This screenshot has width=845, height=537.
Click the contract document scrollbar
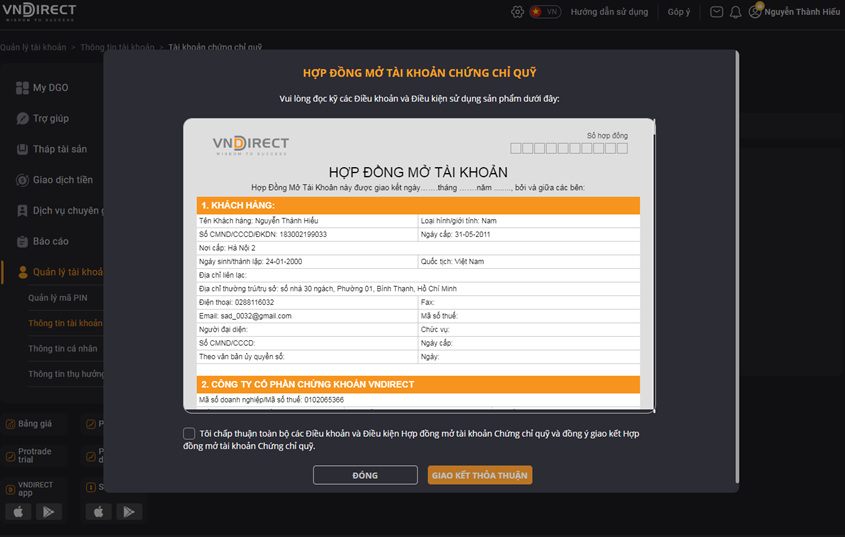654,266
